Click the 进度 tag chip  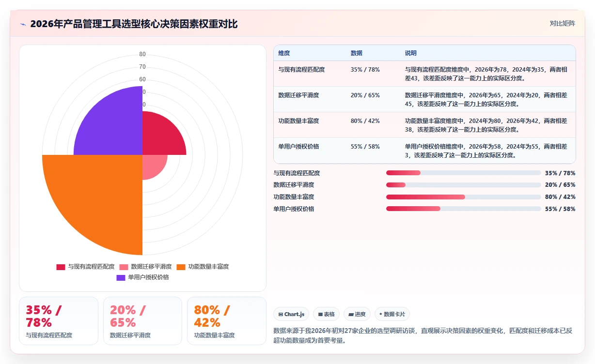click(x=357, y=314)
